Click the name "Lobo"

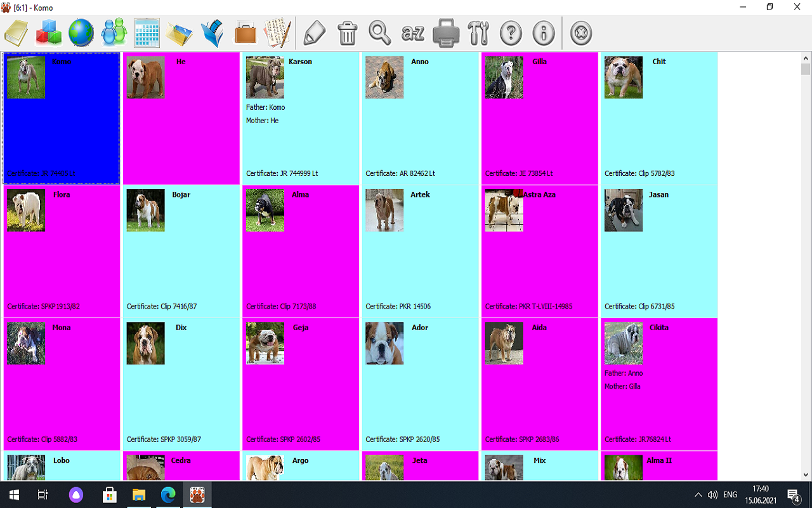(x=62, y=460)
